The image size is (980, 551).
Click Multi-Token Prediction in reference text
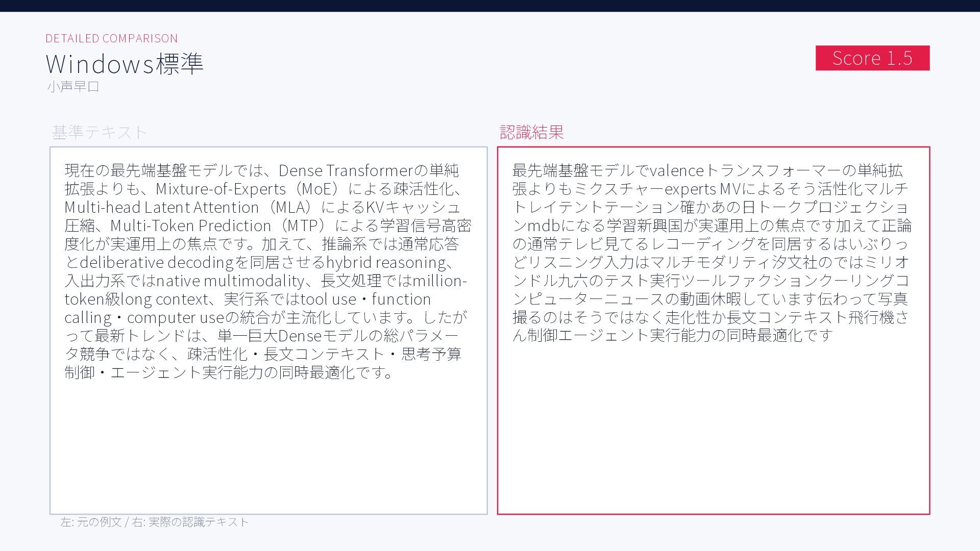pyautogui.click(x=190, y=226)
